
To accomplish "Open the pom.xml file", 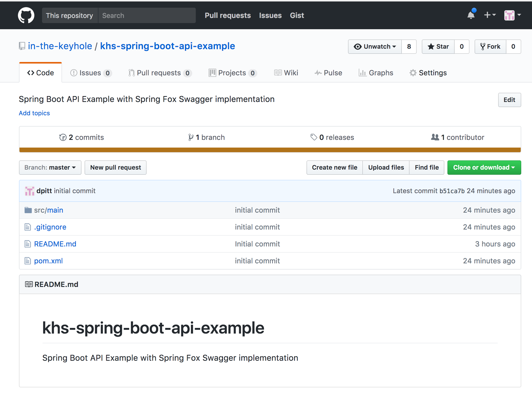I will 48,261.
